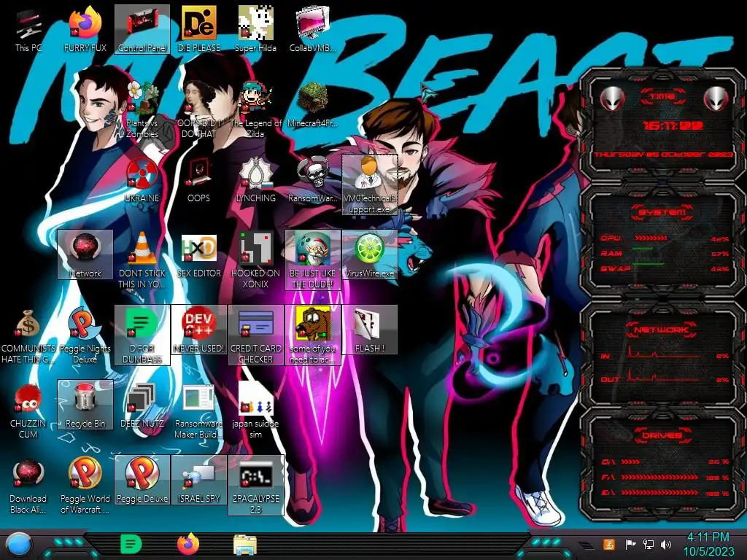The height and width of the screenshot is (560, 747).
Task: Click the E:\ drive usage bar
Action: [x=659, y=493]
